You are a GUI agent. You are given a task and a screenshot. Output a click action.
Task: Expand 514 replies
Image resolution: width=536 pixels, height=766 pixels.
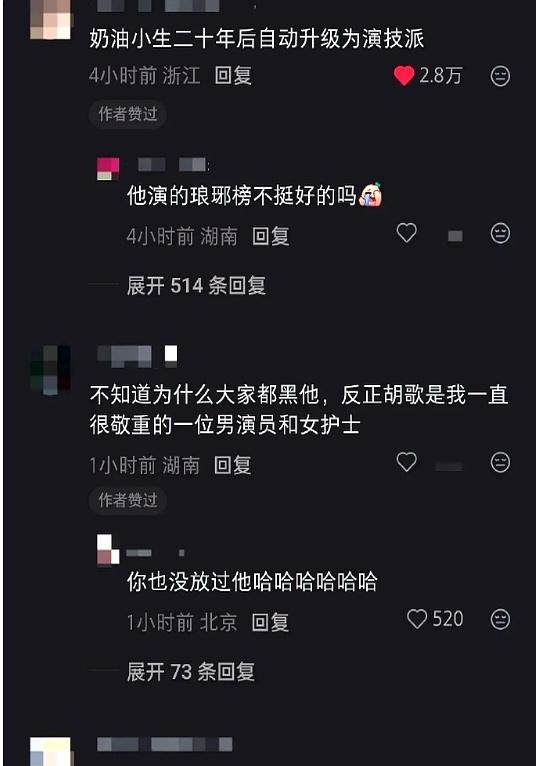tap(196, 285)
